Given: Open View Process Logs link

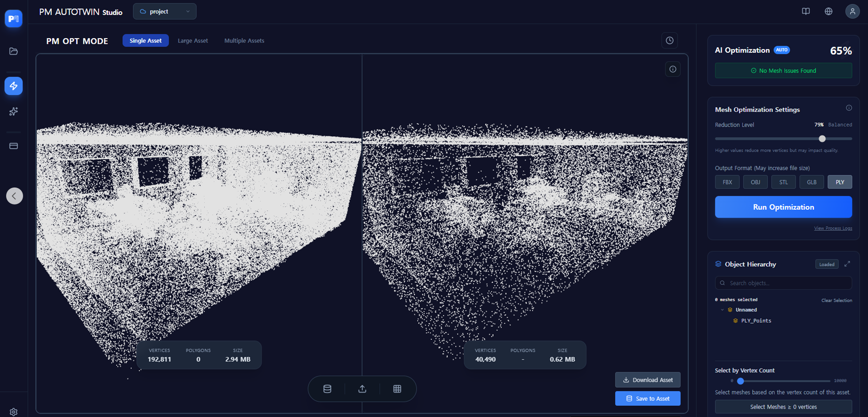Looking at the screenshot, I should (x=833, y=228).
